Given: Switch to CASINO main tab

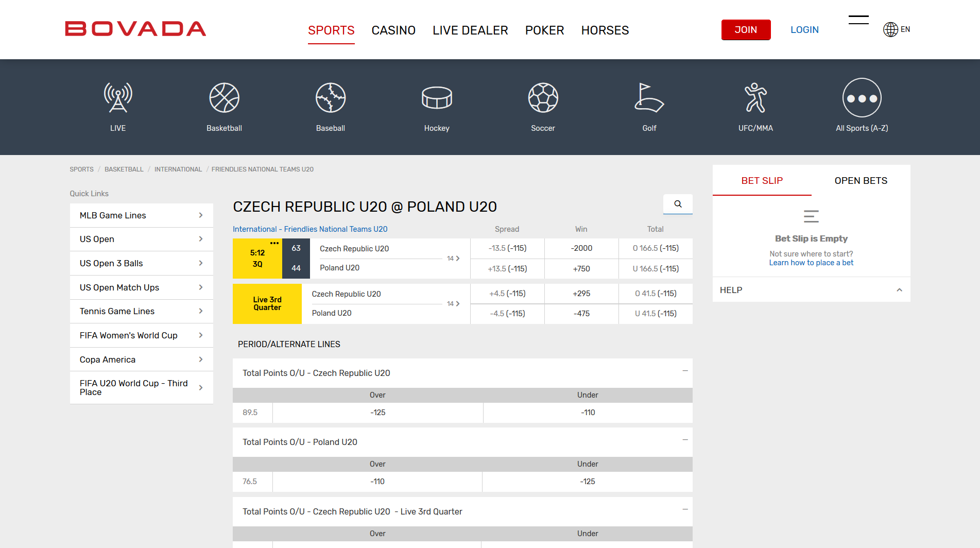Looking at the screenshot, I should click(x=393, y=30).
